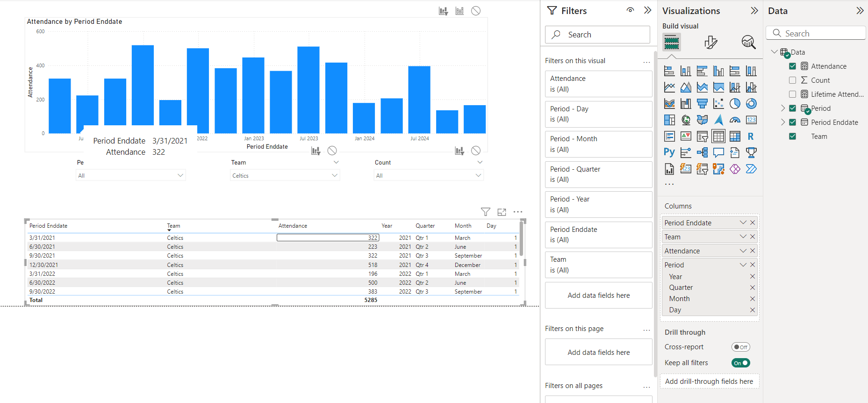The image size is (868, 403).
Task: Choose the funnel chart visual
Action: (x=702, y=104)
